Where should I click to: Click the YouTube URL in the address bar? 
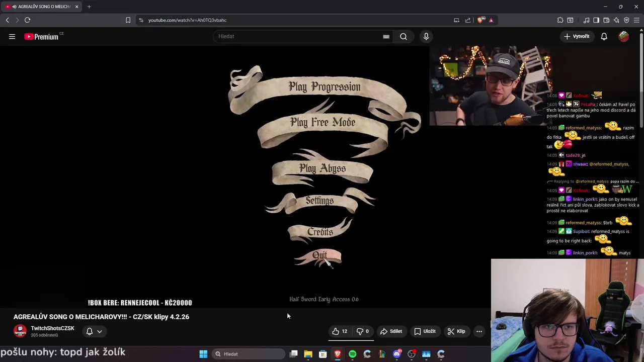(187, 20)
